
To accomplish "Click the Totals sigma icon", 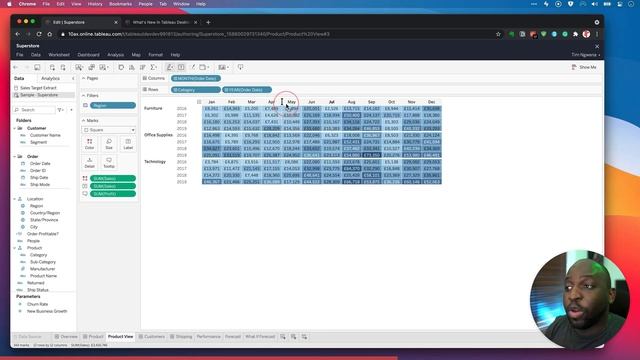I will coord(153,67).
